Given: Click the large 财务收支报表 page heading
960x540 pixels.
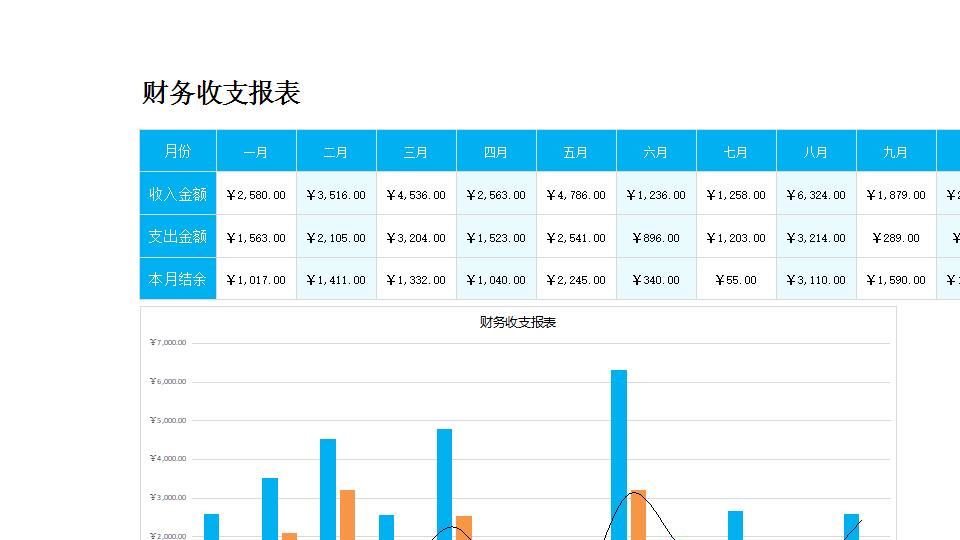Looking at the screenshot, I should [x=221, y=93].
